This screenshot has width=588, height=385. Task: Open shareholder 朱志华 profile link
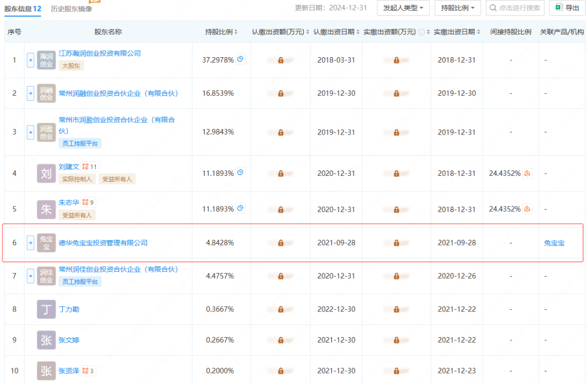(69, 203)
